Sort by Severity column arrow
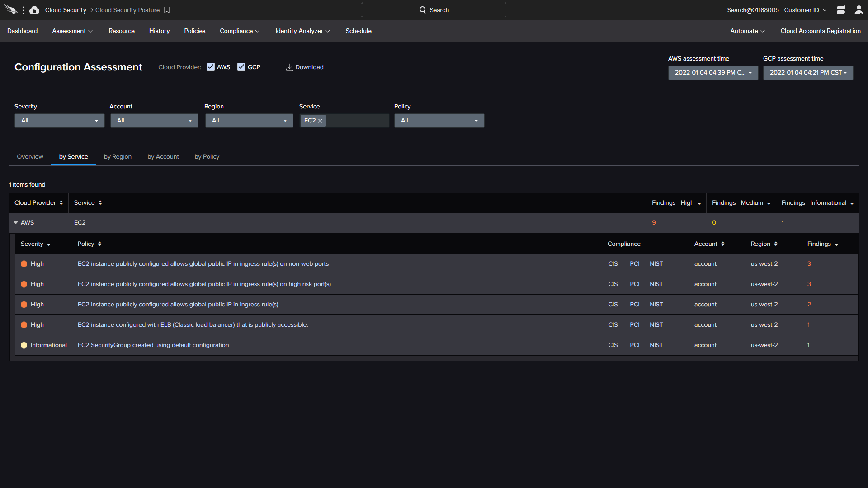The height and width of the screenshot is (488, 868). (x=49, y=244)
